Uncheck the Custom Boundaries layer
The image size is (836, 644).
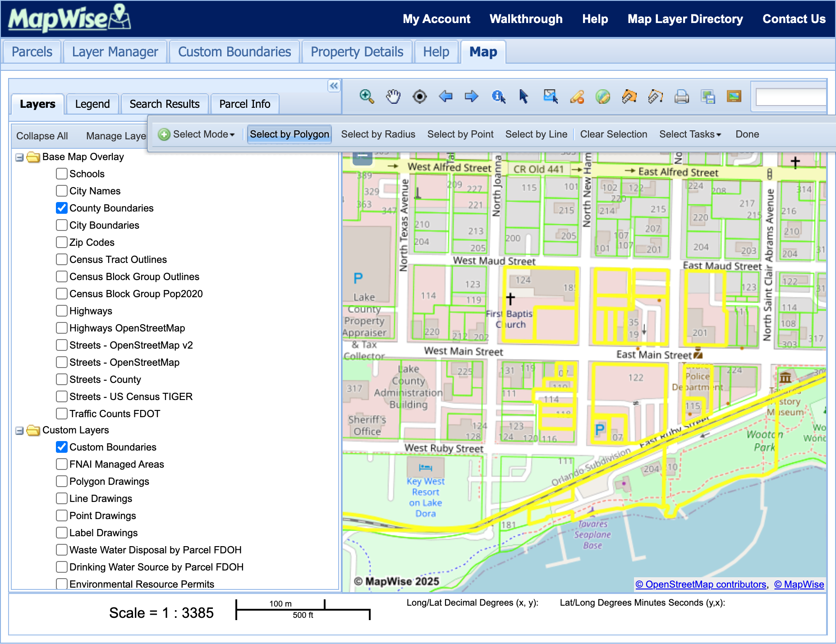click(62, 447)
